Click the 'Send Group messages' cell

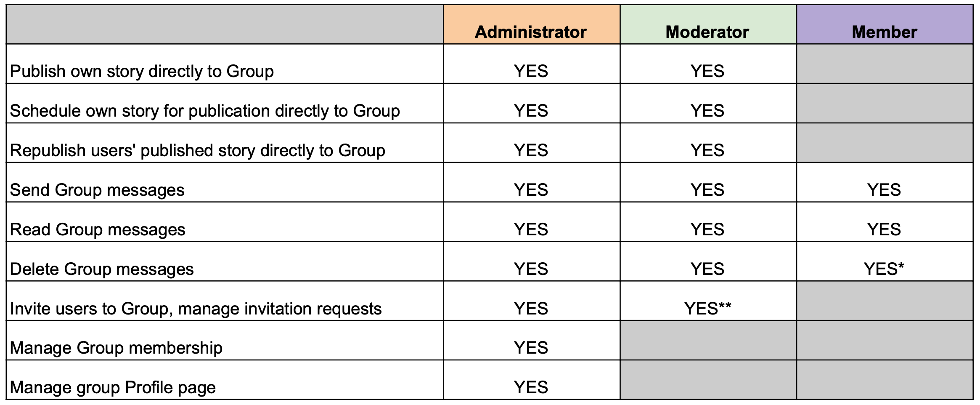pyautogui.click(x=225, y=183)
